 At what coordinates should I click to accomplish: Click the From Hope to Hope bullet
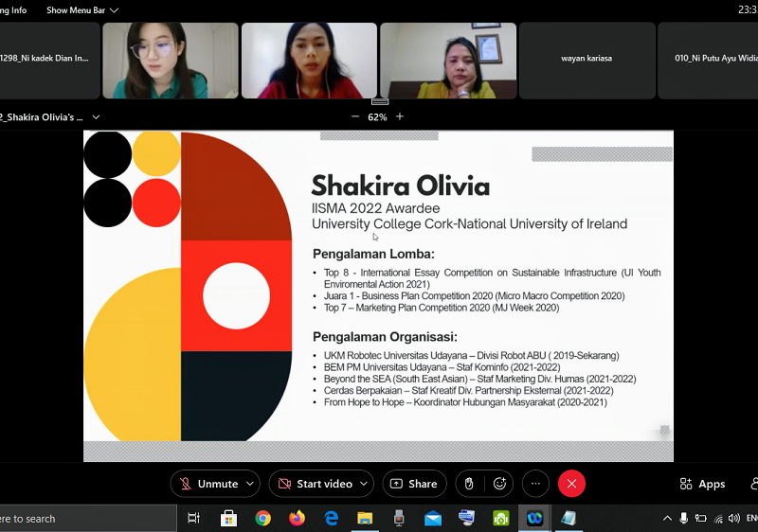point(465,402)
